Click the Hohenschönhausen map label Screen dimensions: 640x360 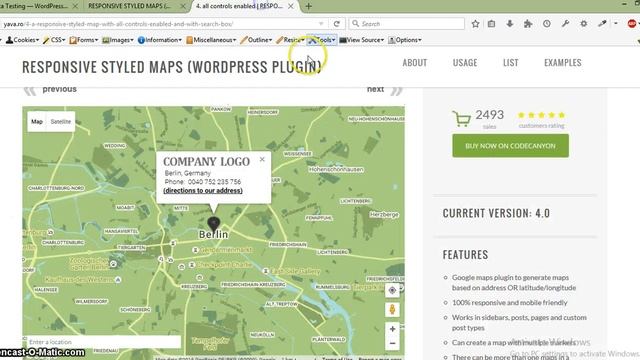(x=336, y=169)
